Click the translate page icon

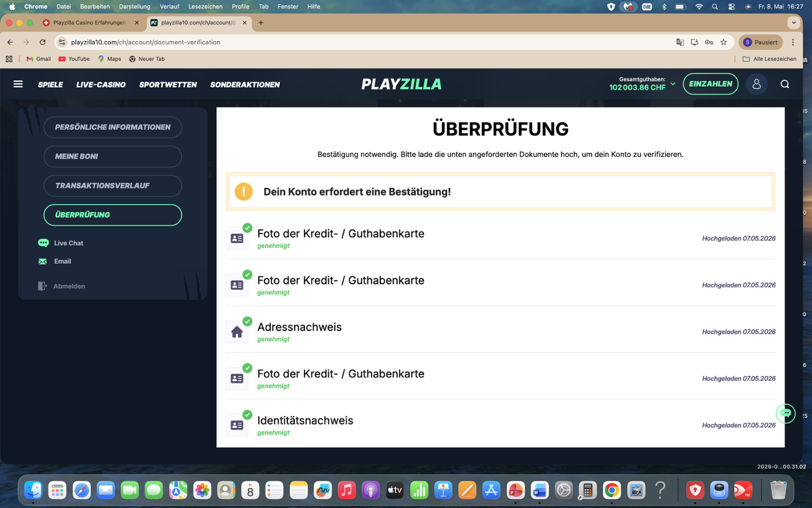click(680, 42)
